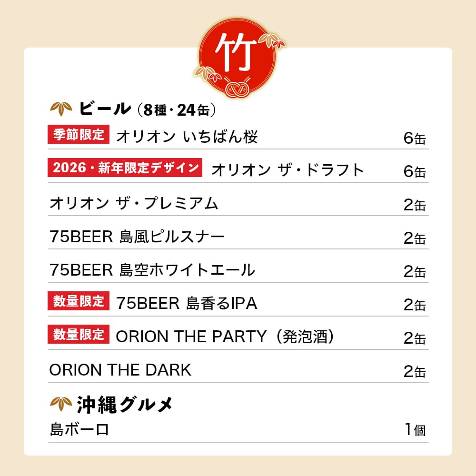Click the 1個 quantity for 島ボーロ

415,430
